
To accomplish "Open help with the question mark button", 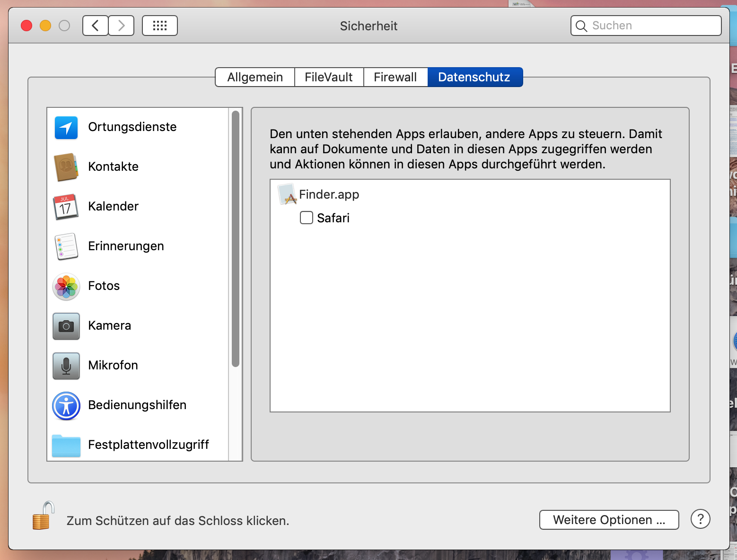I will click(700, 519).
